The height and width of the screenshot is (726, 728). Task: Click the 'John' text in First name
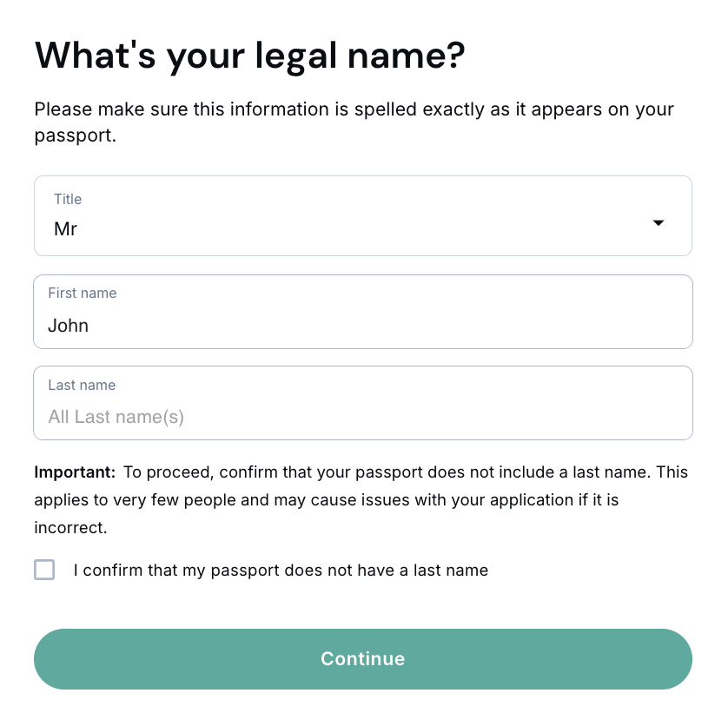[69, 326]
